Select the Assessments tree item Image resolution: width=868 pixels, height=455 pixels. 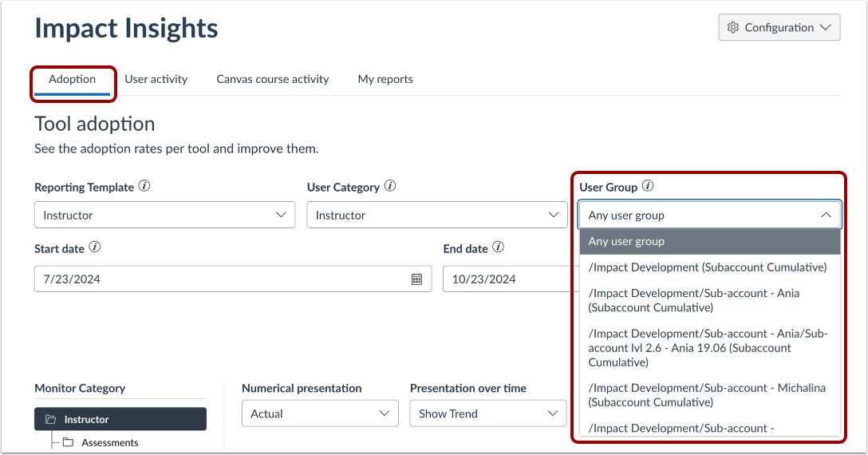[x=109, y=442]
